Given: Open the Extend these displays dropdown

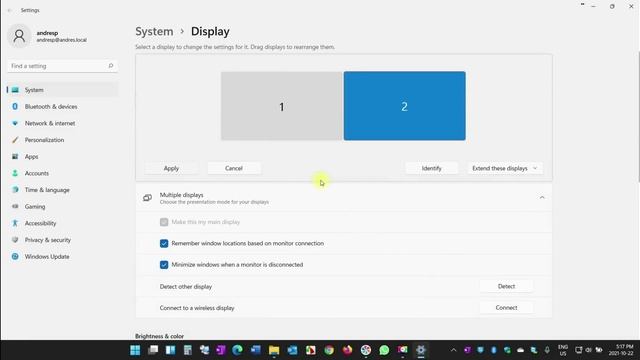Looking at the screenshot, I should [x=505, y=168].
